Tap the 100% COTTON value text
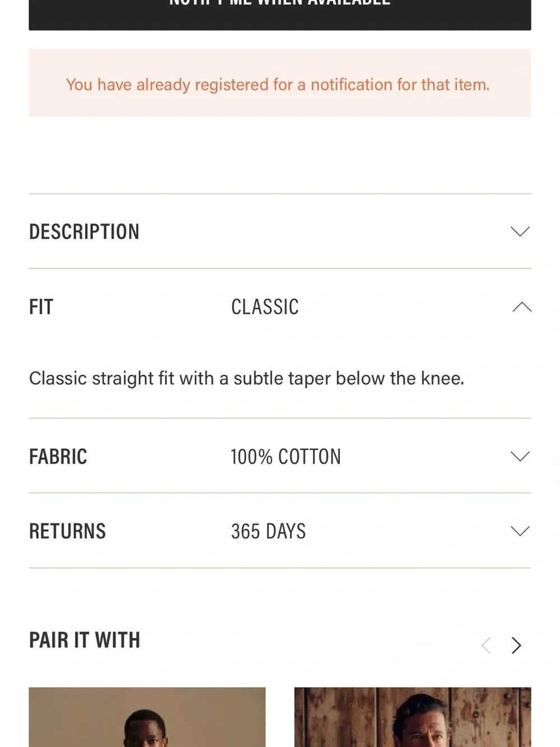 point(286,457)
